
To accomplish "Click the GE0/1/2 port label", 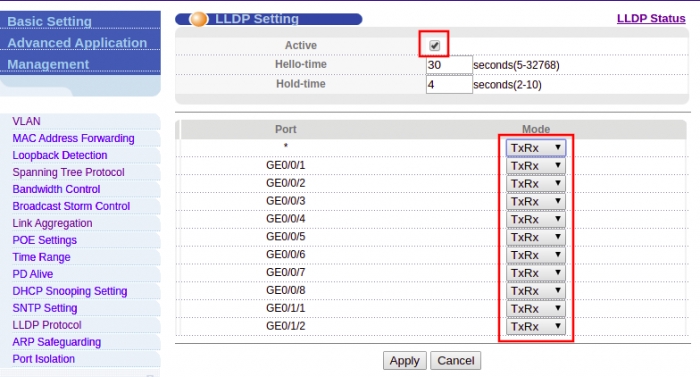I will click(x=286, y=326).
